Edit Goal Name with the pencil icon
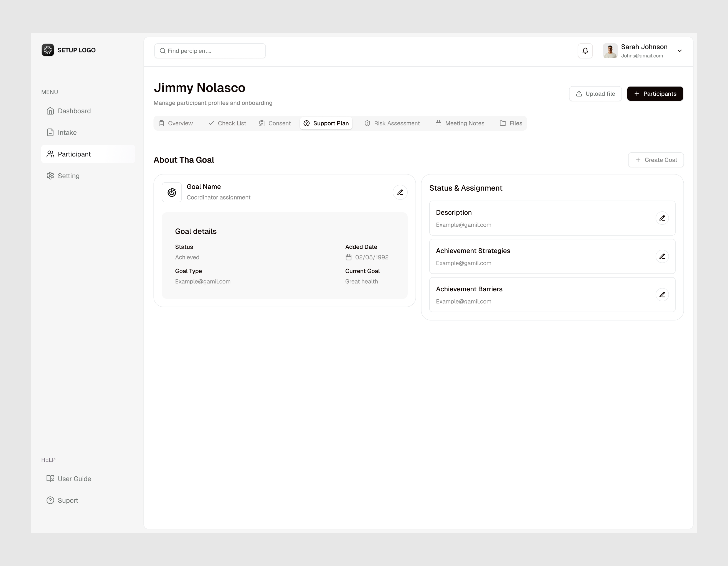Image resolution: width=728 pixels, height=566 pixels. pos(400,192)
